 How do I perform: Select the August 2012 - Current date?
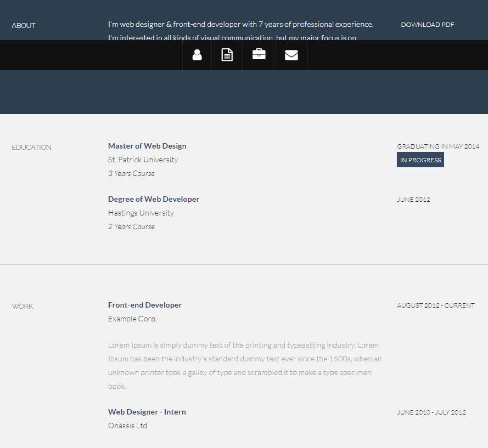(436, 305)
